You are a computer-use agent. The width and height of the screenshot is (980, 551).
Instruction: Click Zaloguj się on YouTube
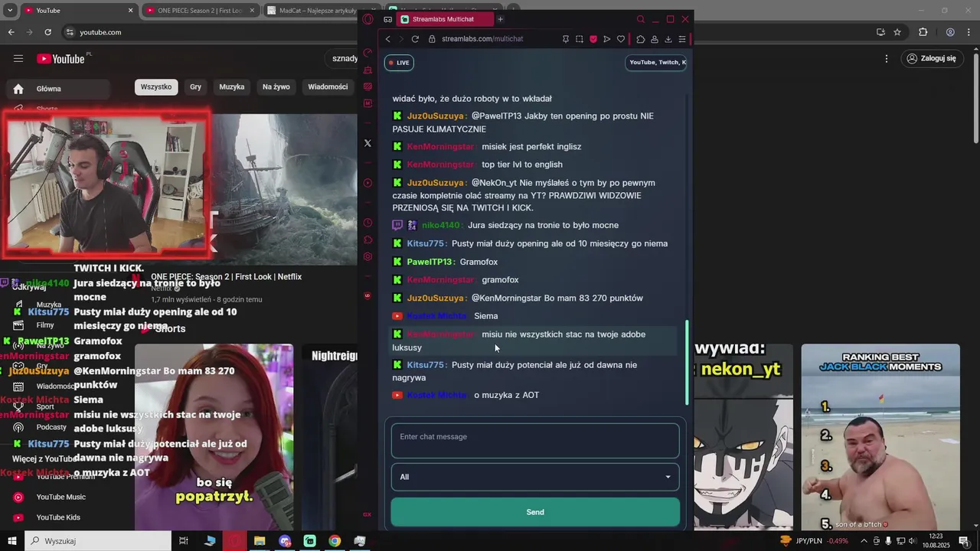931,58
